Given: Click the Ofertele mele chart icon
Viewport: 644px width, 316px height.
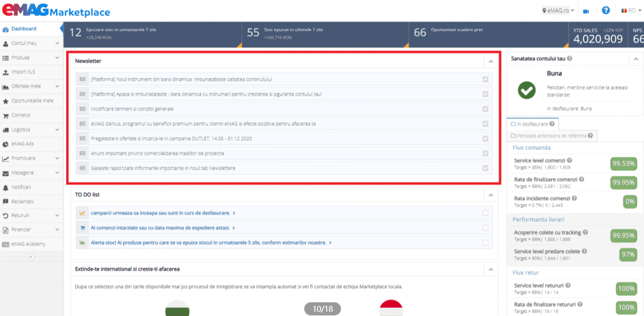Looking at the screenshot, I should [x=5, y=87].
